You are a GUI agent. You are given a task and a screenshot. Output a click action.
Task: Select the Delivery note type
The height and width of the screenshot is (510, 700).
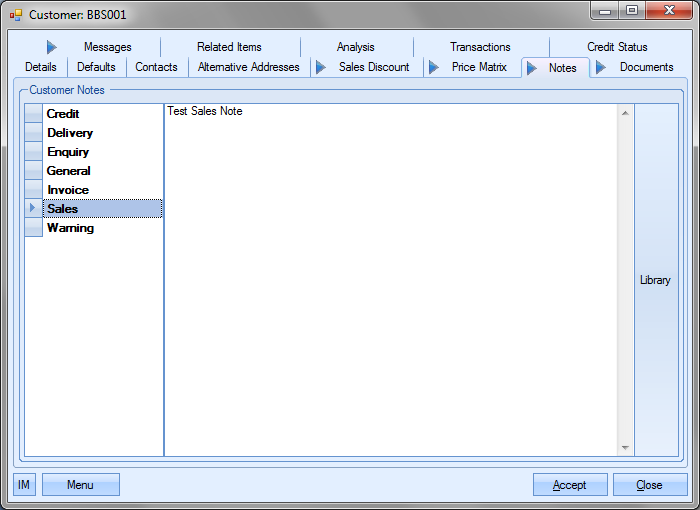point(70,133)
